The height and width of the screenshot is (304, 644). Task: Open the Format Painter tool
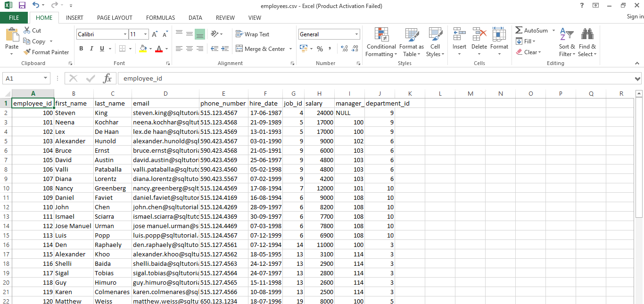click(46, 52)
